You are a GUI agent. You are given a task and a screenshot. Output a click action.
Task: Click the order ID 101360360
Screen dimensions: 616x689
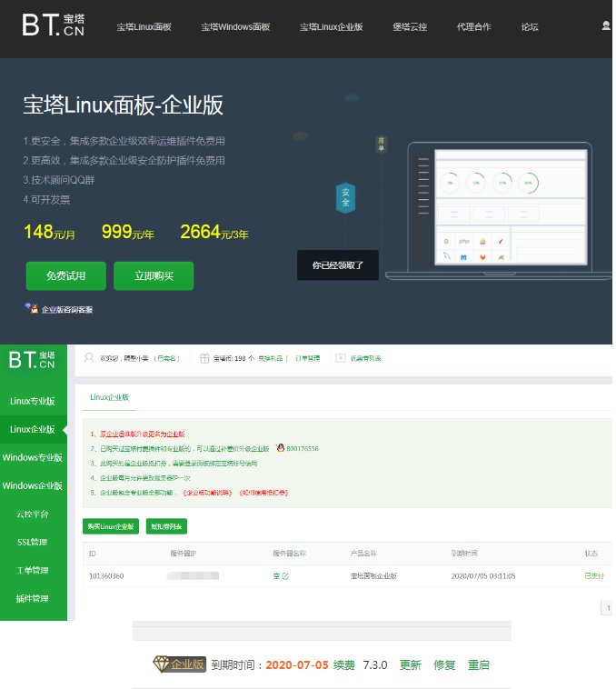click(106, 575)
